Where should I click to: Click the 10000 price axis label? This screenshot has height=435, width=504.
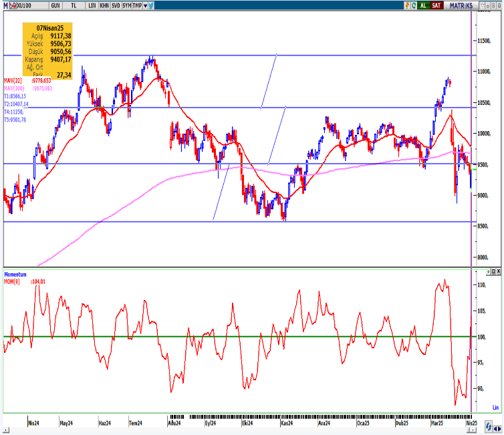tap(484, 134)
